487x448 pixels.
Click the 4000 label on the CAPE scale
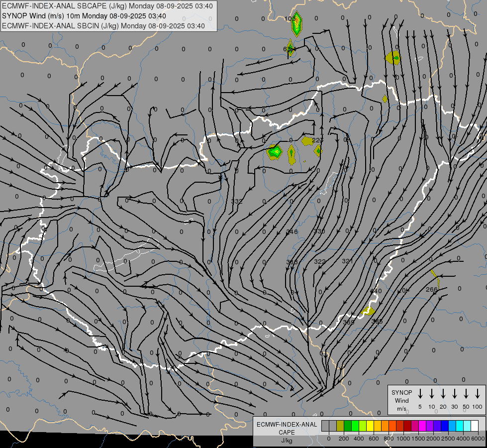(x=463, y=439)
